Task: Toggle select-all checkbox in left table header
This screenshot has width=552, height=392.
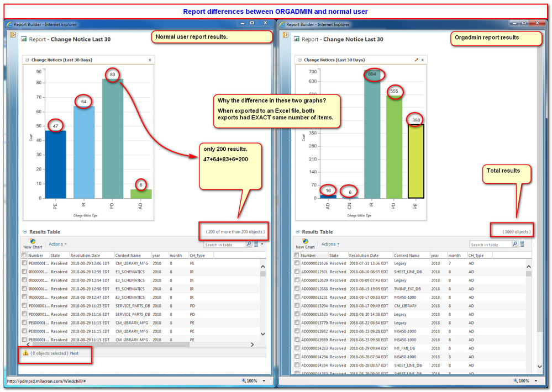Action: tap(24, 255)
